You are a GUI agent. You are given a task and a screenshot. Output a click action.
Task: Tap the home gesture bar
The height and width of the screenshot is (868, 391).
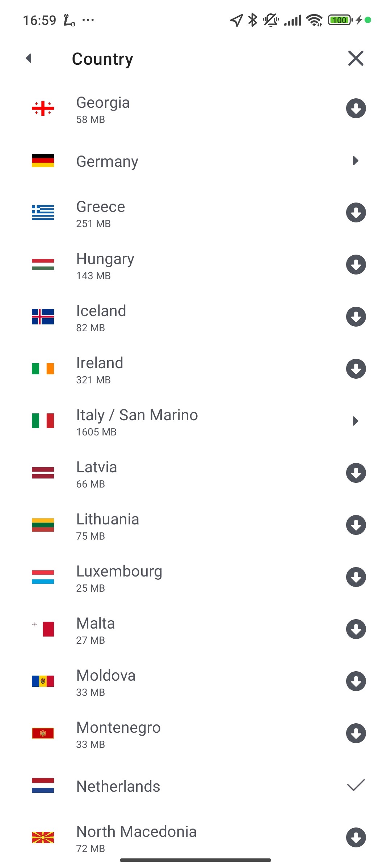(x=195, y=860)
